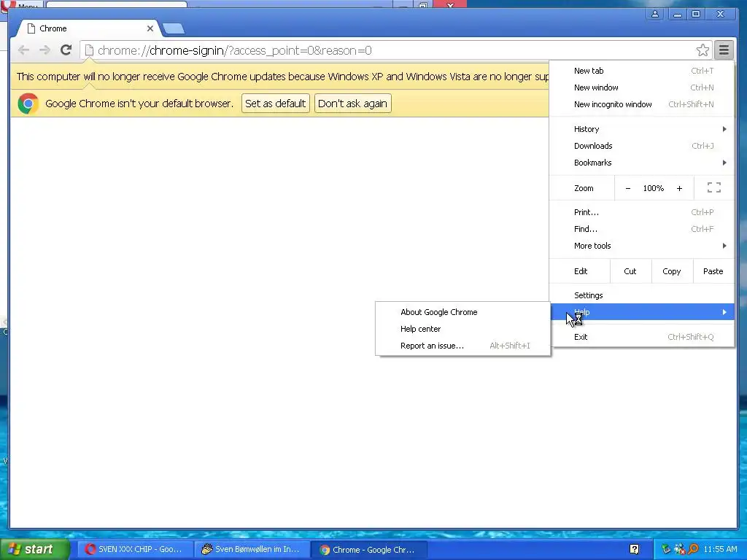Click the highlighted Help menu item

[x=642, y=312]
